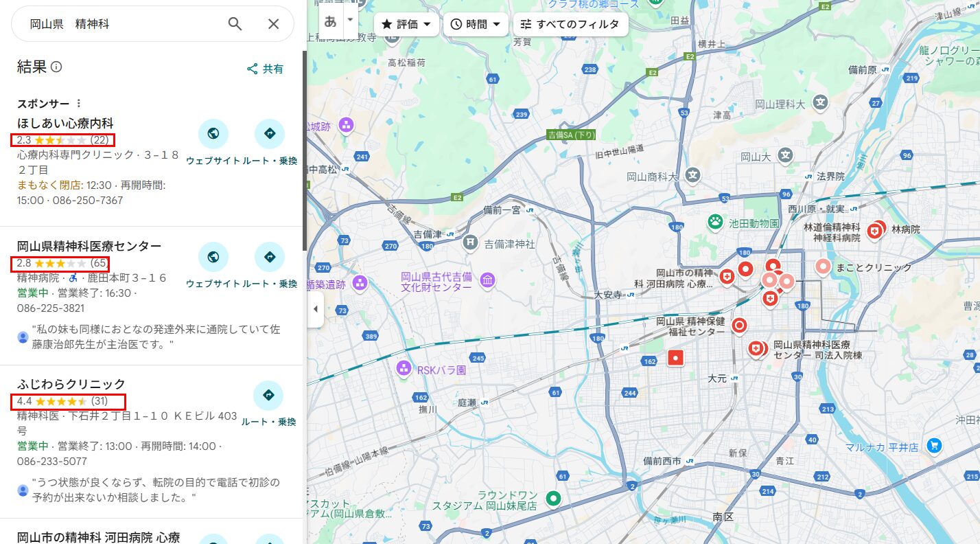The height and width of the screenshot is (544, 980).
Task: Collapse the side panel with arrow tab
Action: click(315, 309)
